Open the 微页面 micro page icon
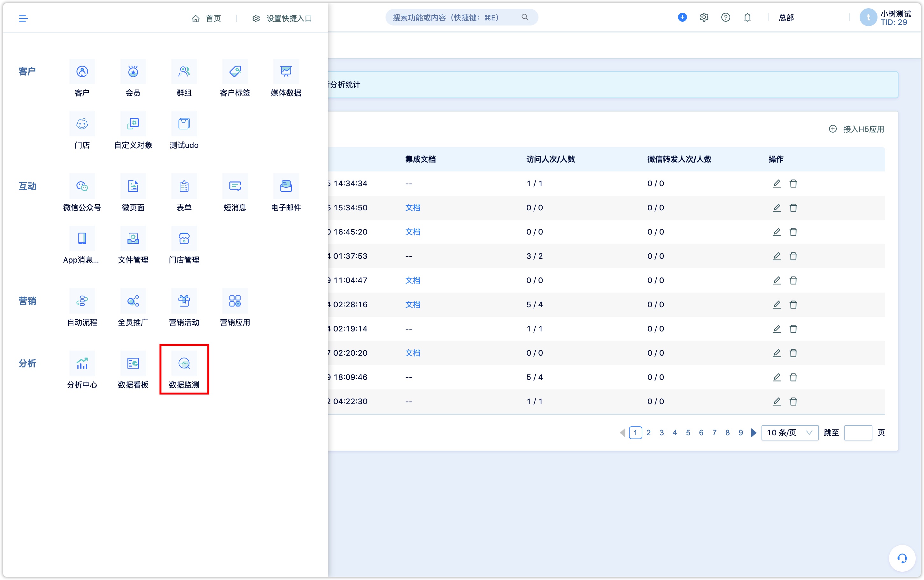The height and width of the screenshot is (580, 924). (133, 186)
